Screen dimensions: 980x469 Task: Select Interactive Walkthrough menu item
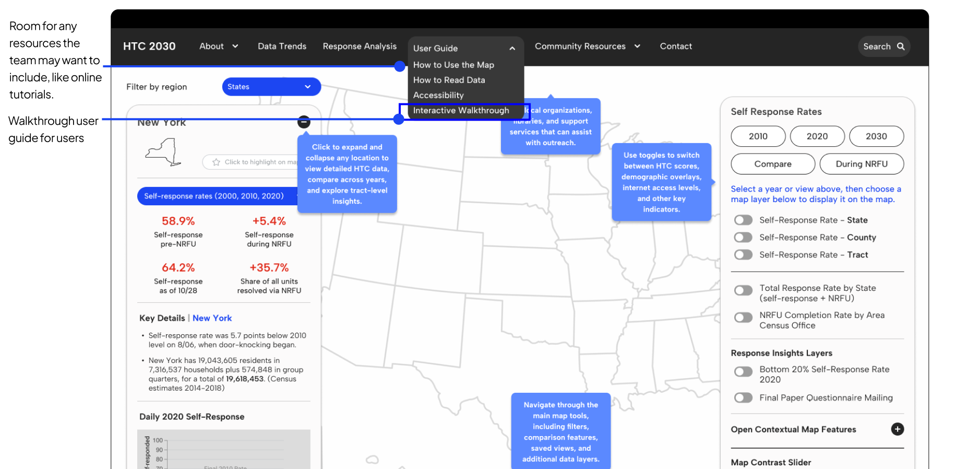click(461, 111)
